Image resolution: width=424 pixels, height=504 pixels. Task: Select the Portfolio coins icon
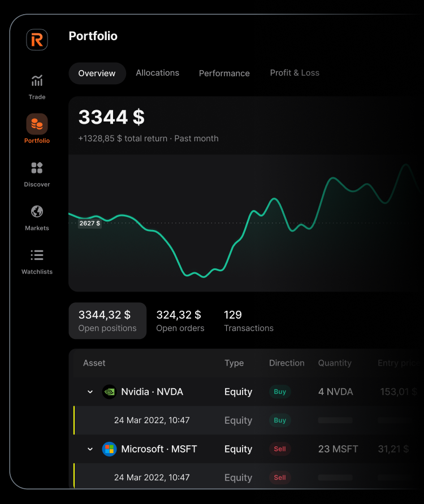click(37, 124)
